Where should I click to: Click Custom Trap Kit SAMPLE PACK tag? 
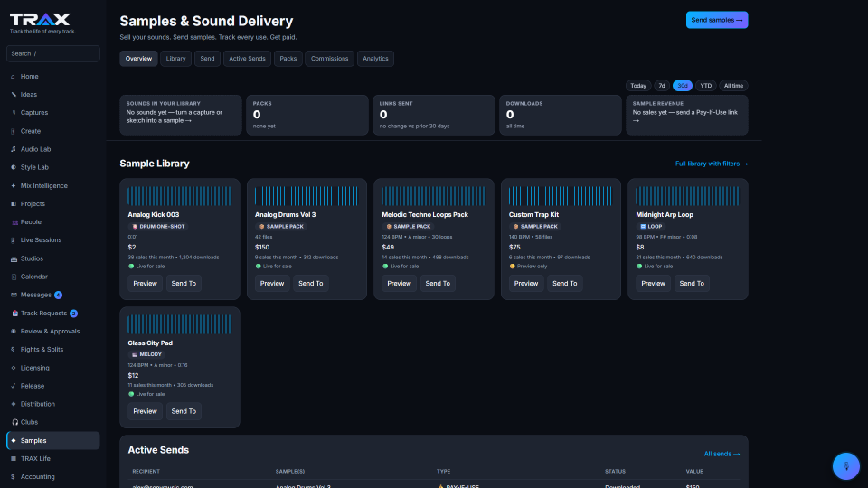coord(535,226)
